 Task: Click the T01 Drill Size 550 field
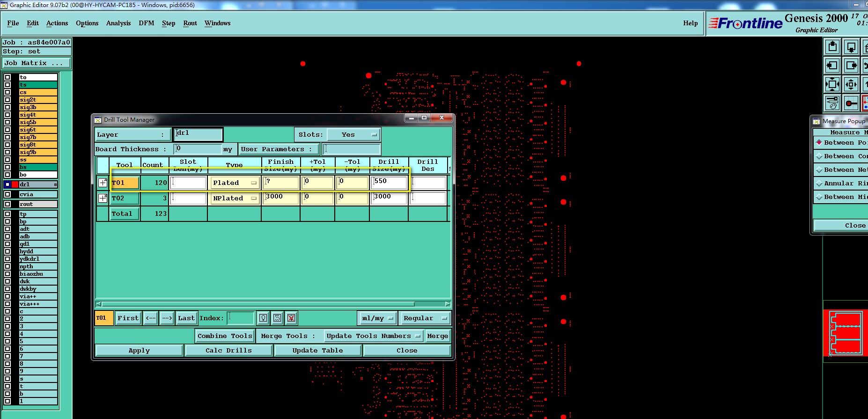(389, 183)
